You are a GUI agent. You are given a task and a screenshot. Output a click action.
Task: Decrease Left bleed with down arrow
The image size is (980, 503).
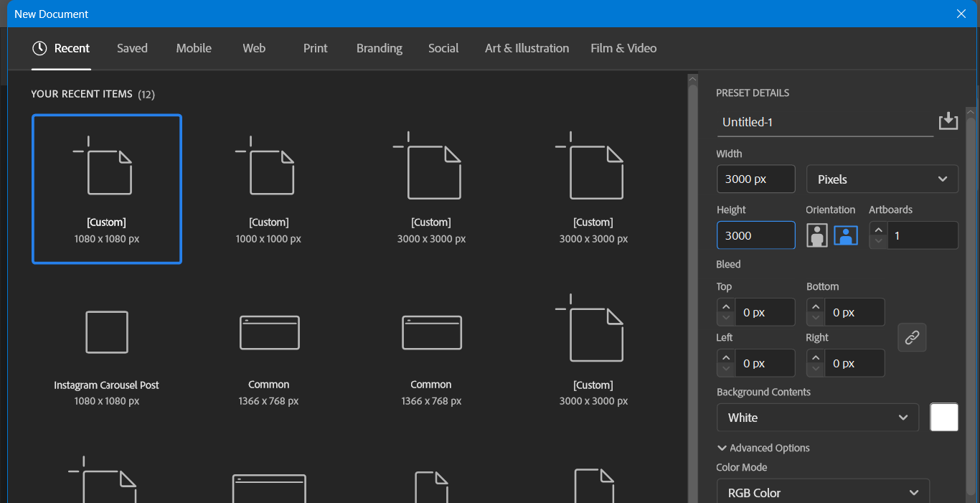tap(726, 370)
